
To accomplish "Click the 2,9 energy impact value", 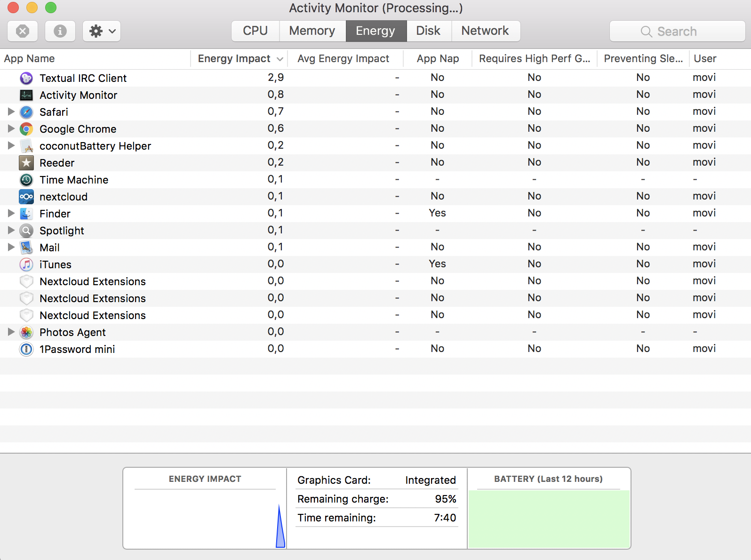I will tap(276, 78).
